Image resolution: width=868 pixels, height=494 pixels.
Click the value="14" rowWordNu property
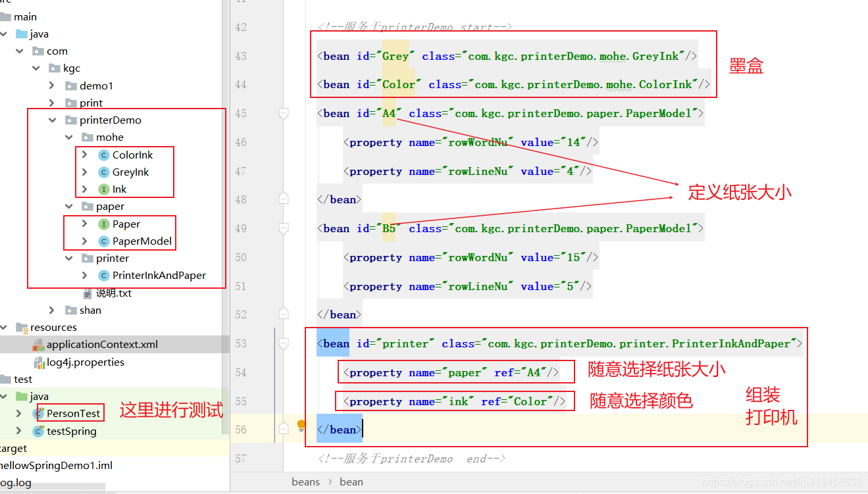(x=471, y=142)
